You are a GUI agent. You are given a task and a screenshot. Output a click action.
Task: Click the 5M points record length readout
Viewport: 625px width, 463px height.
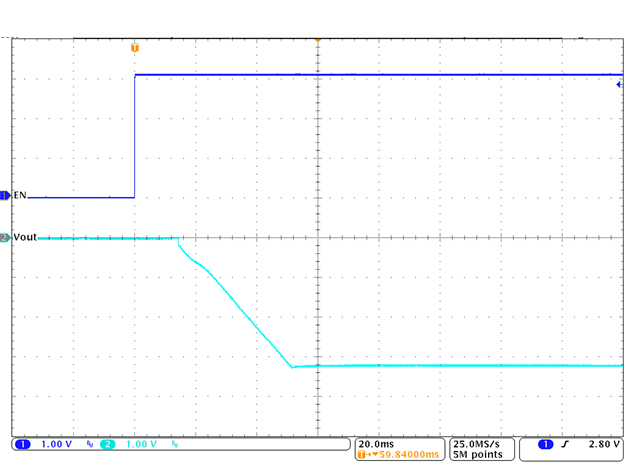point(477,454)
